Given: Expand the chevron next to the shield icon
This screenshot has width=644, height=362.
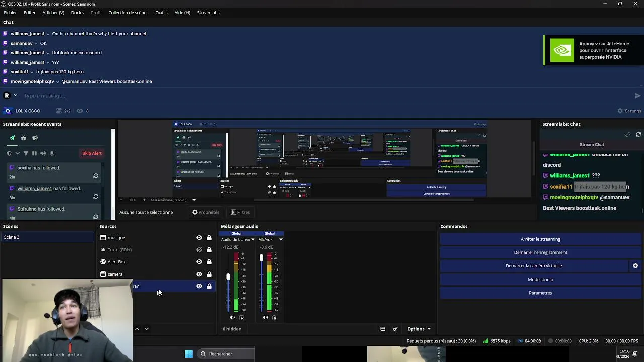Looking at the screenshot, I should (17, 153).
